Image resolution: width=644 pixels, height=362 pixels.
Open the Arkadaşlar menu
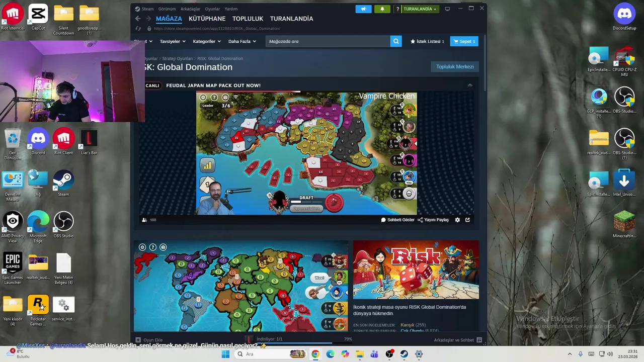click(x=190, y=9)
